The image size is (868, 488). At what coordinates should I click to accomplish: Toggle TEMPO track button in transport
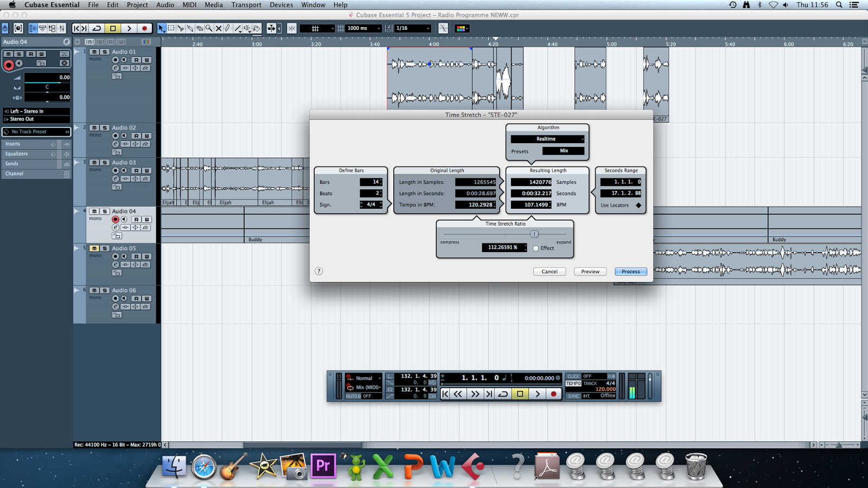pos(573,383)
